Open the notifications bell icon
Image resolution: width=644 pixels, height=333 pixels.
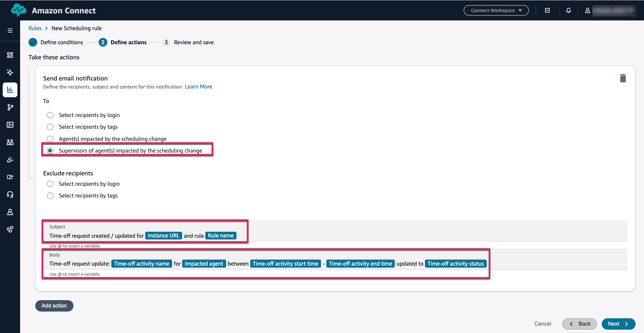[x=569, y=10]
